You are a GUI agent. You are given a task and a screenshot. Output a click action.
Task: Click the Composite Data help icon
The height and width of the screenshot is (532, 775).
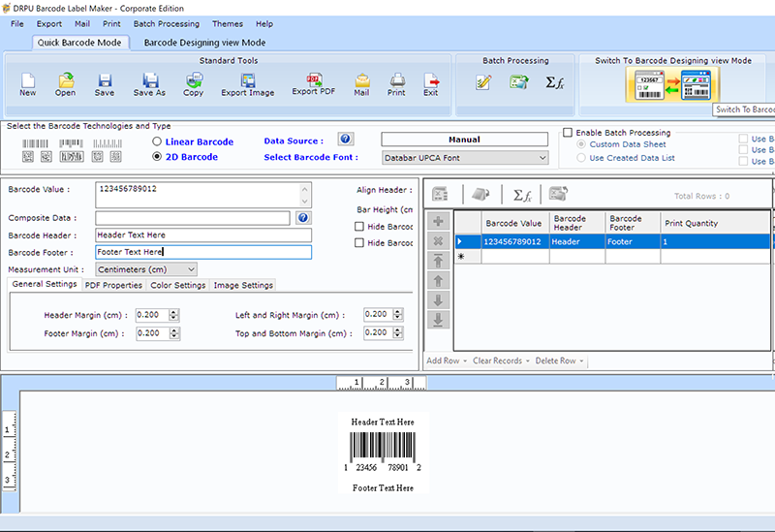click(x=303, y=217)
